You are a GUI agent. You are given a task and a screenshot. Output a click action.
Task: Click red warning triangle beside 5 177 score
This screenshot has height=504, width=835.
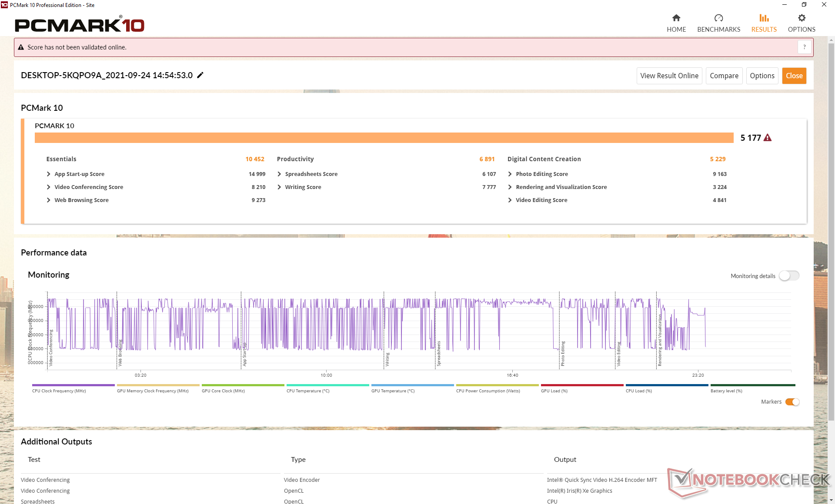click(768, 138)
